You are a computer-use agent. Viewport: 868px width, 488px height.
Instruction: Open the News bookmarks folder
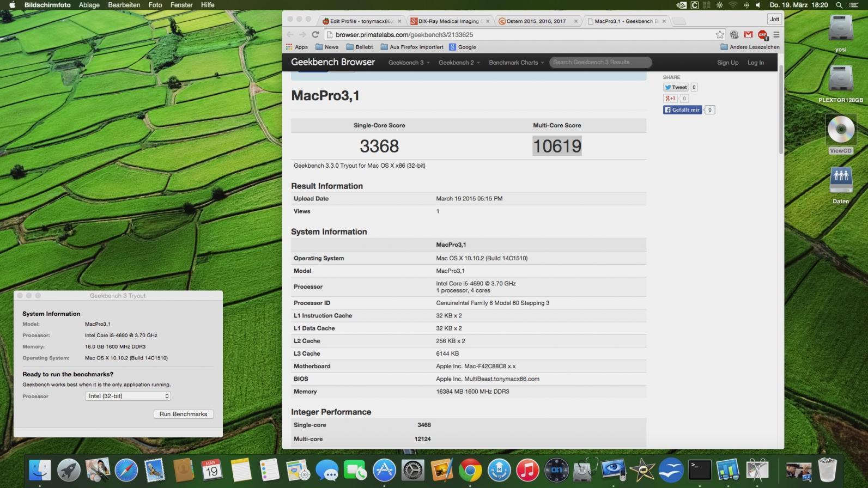327,47
